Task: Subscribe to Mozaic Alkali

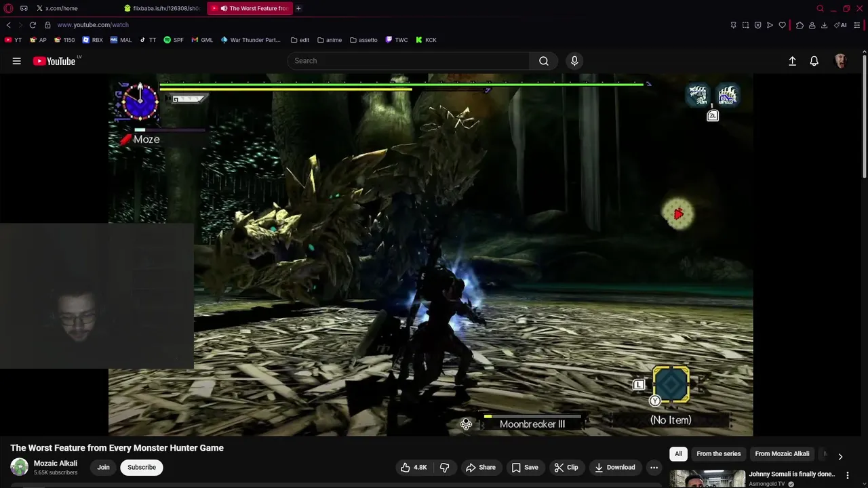Action: (x=142, y=467)
